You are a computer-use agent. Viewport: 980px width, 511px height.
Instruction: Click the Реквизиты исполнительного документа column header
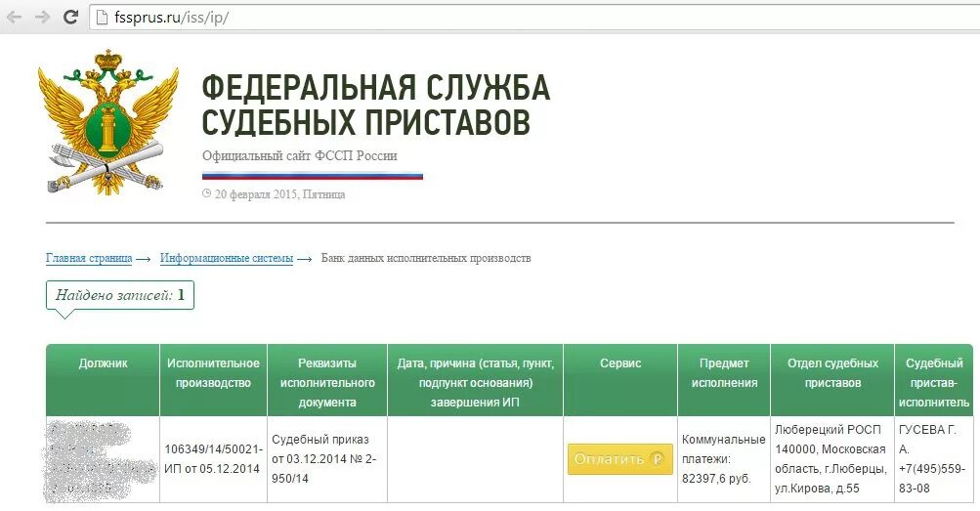click(x=327, y=380)
